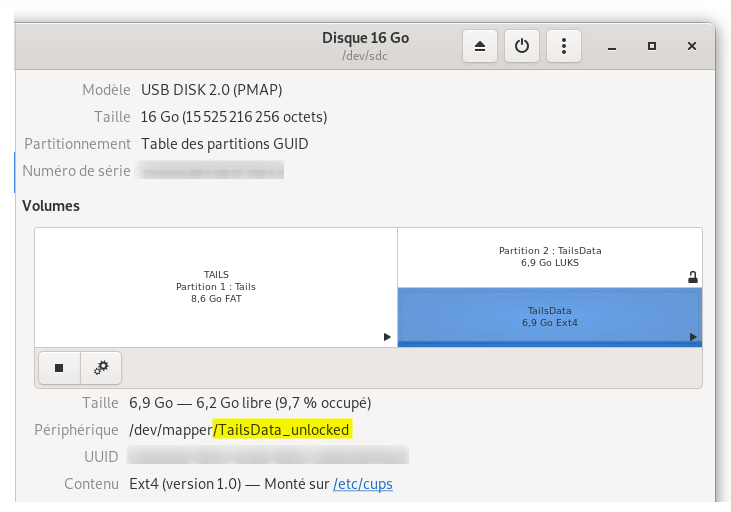
Task: Click the highlighted TailsData_unlocked device path
Action: point(283,430)
